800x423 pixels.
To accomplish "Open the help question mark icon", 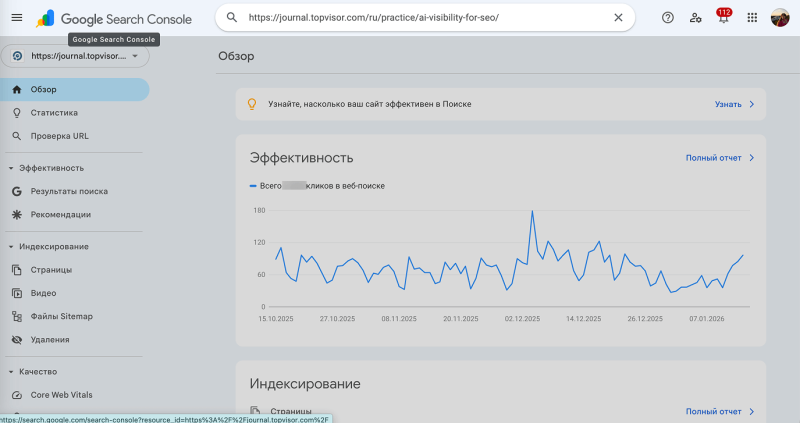I will coord(667,17).
